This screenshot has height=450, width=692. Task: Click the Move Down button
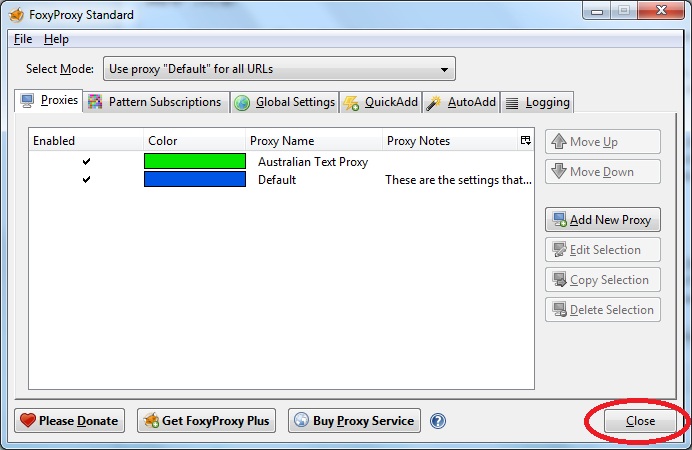click(603, 172)
